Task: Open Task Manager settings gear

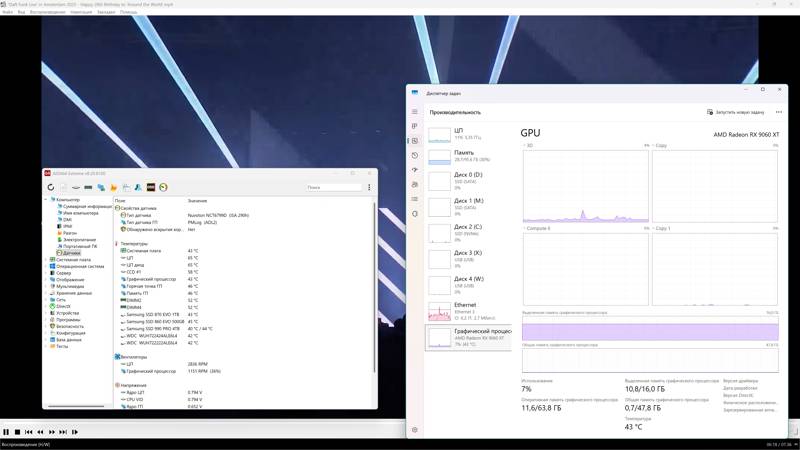Action: (415, 430)
